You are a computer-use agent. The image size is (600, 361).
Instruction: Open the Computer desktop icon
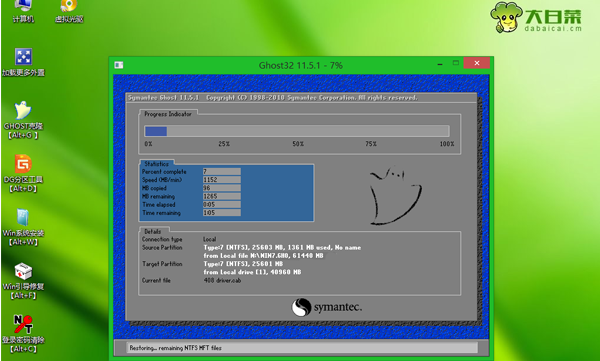[23, 12]
